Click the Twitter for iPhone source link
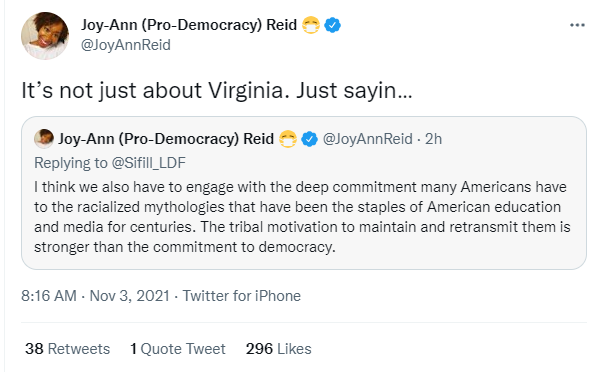This screenshot has height=372, width=600. 241,296
